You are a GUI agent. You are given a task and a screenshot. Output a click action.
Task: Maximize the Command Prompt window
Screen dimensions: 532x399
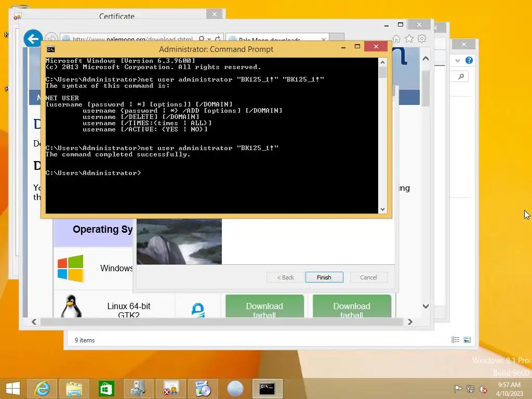[x=357, y=47]
